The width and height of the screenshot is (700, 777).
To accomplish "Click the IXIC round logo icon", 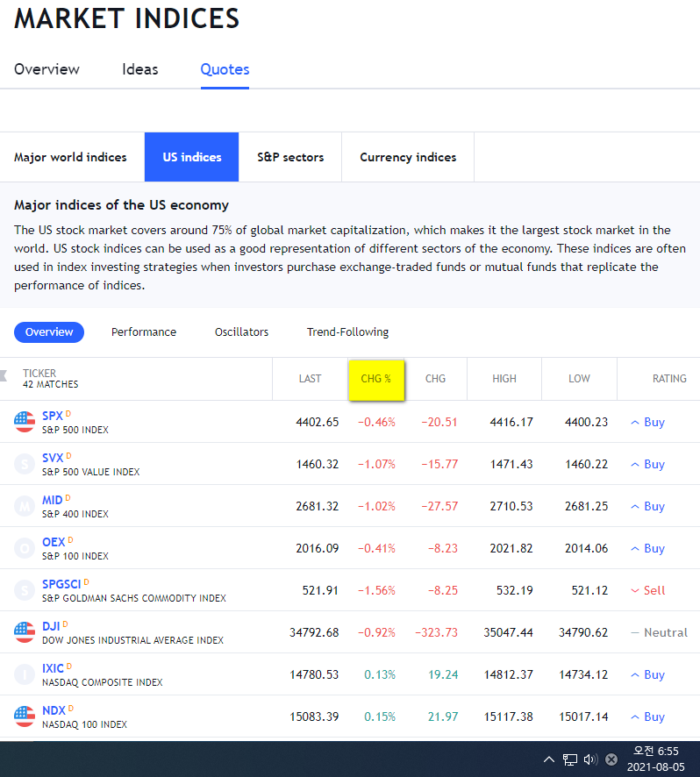I will click(x=25, y=674).
